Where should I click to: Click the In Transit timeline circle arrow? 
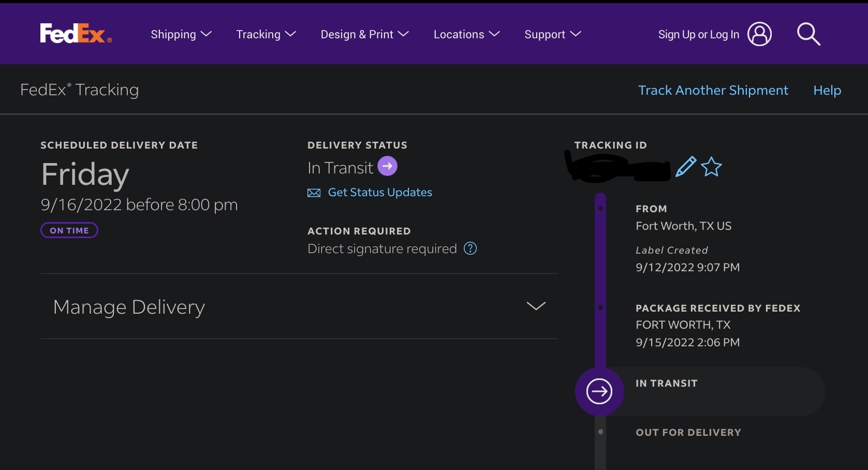point(599,391)
